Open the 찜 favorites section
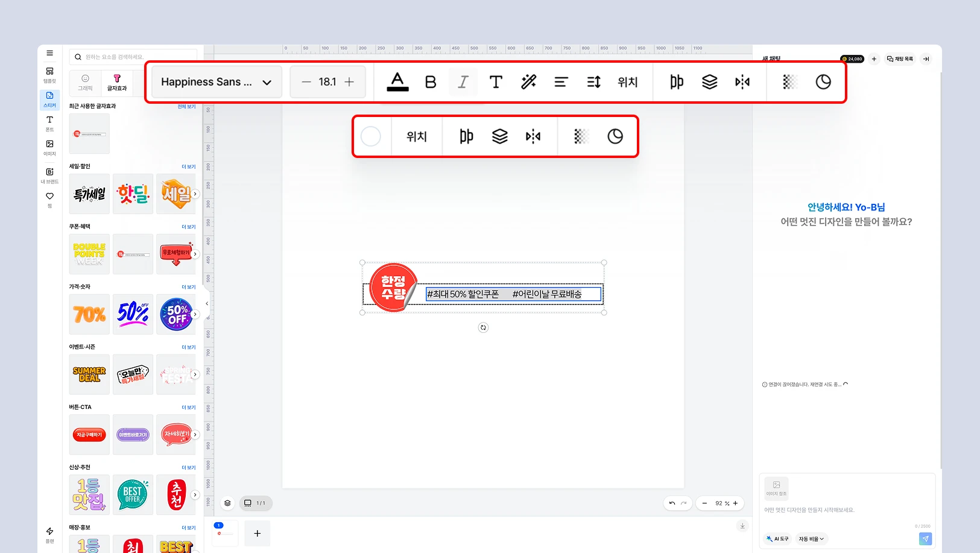Image resolution: width=980 pixels, height=553 pixels. tap(49, 200)
